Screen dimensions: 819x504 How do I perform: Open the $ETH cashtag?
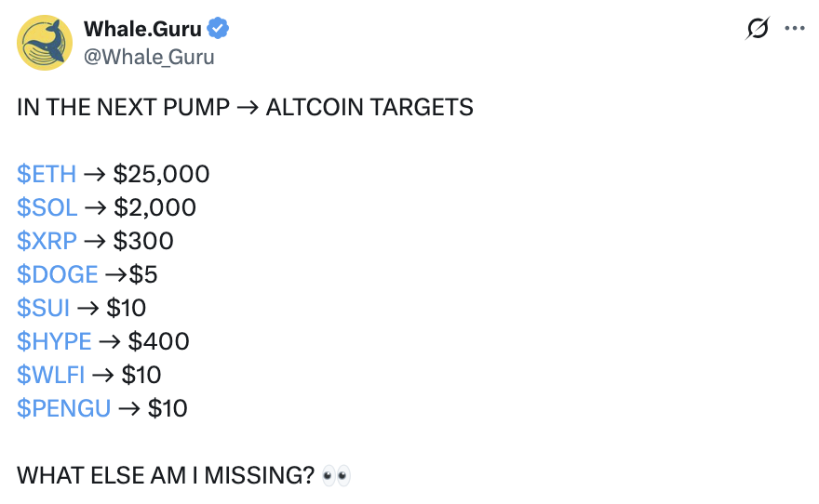click(47, 174)
